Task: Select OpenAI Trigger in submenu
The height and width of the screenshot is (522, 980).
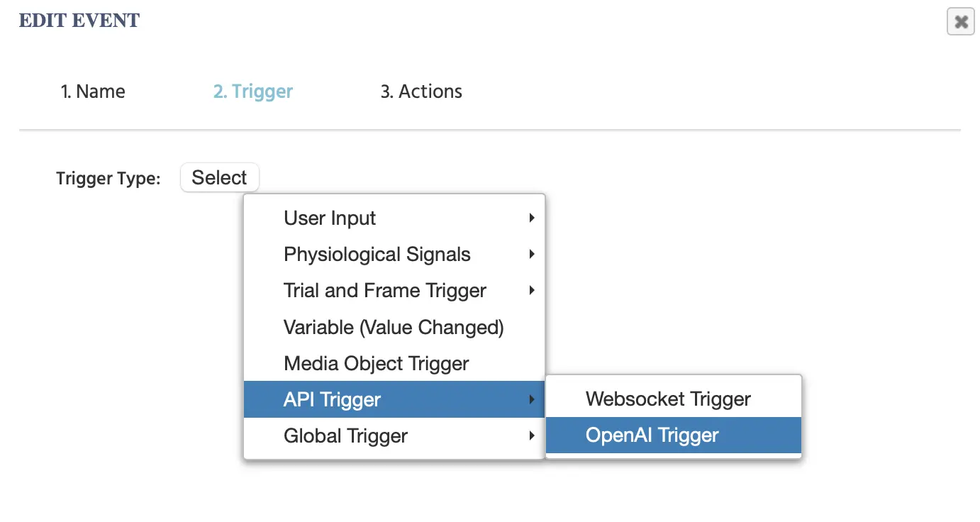Action: pyautogui.click(x=652, y=435)
